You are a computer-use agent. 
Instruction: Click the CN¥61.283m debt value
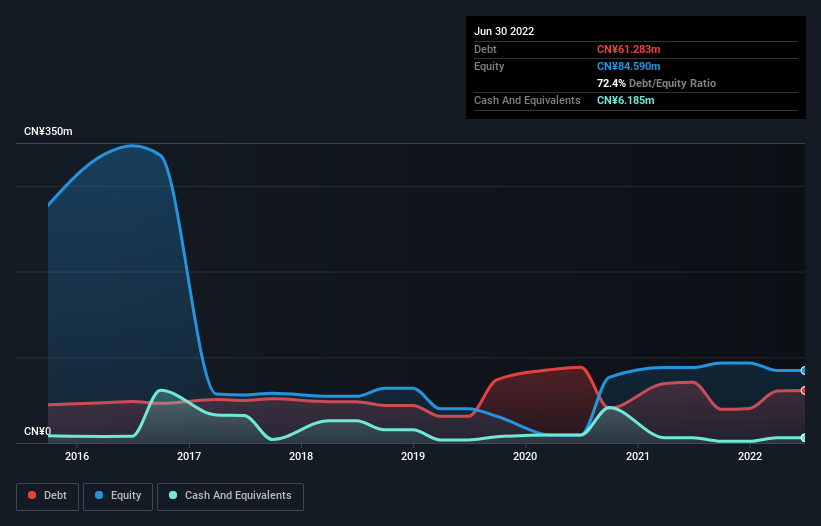click(x=628, y=49)
